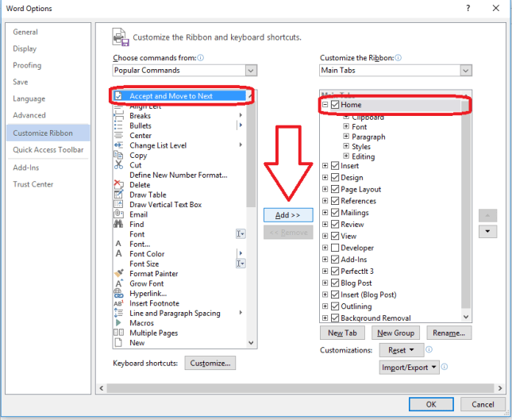Screen dimensions: 512x420
Task: Click the Add >> button
Action: click(288, 215)
